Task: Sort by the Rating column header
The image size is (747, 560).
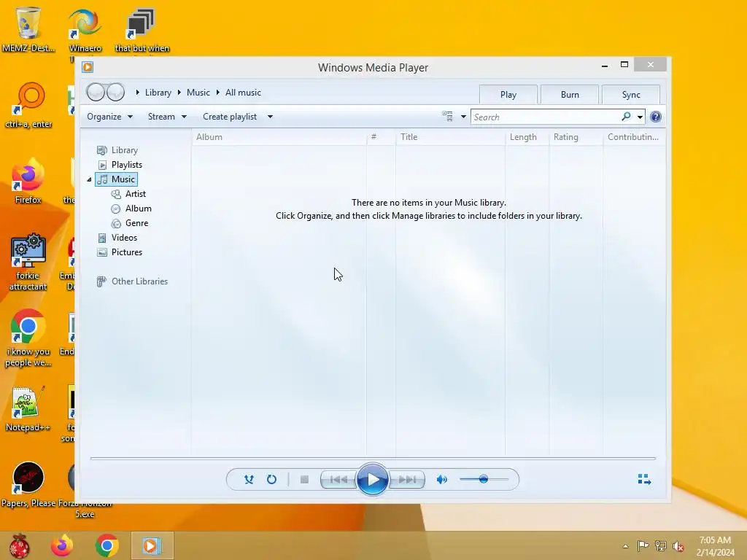Action: click(576, 137)
